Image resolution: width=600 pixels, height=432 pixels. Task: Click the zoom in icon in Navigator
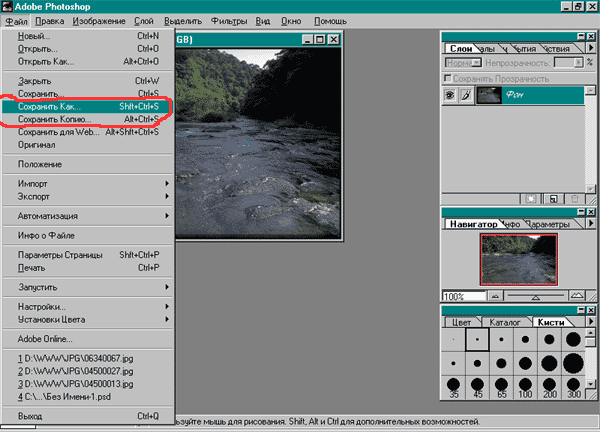click(577, 297)
